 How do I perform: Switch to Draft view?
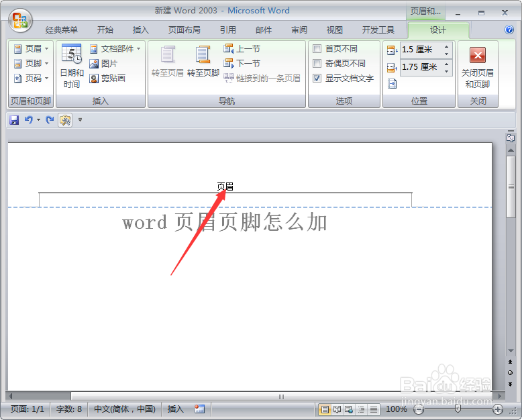[374, 409]
